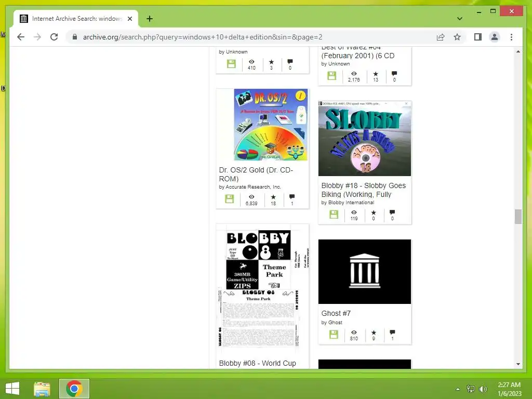This screenshot has height=399, width=532.
Task: View site information via the padlock icon
Action: pos(75,37)
